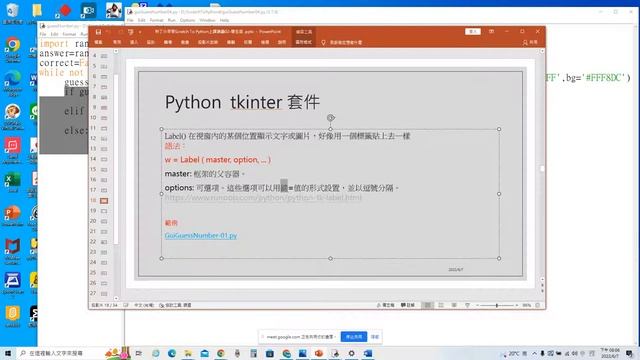
Task: Undo last action in PowerPoint toolbar
Action: pos(109,32)
